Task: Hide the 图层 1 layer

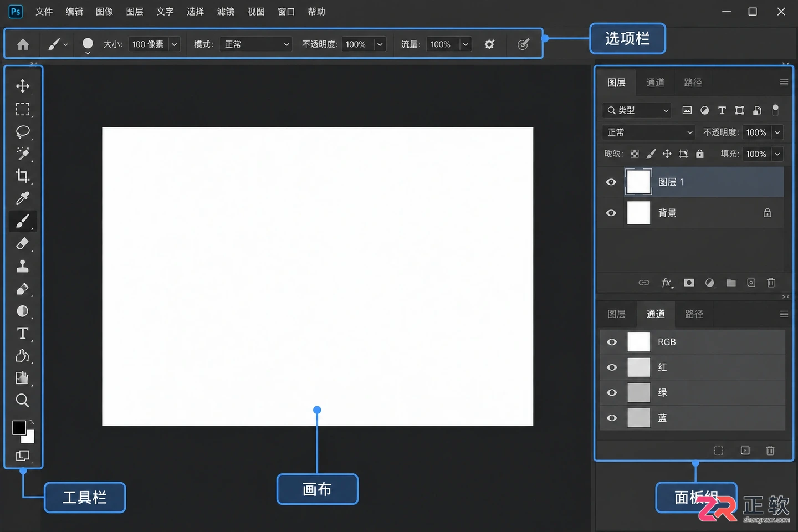Action: tap(611, 182)
